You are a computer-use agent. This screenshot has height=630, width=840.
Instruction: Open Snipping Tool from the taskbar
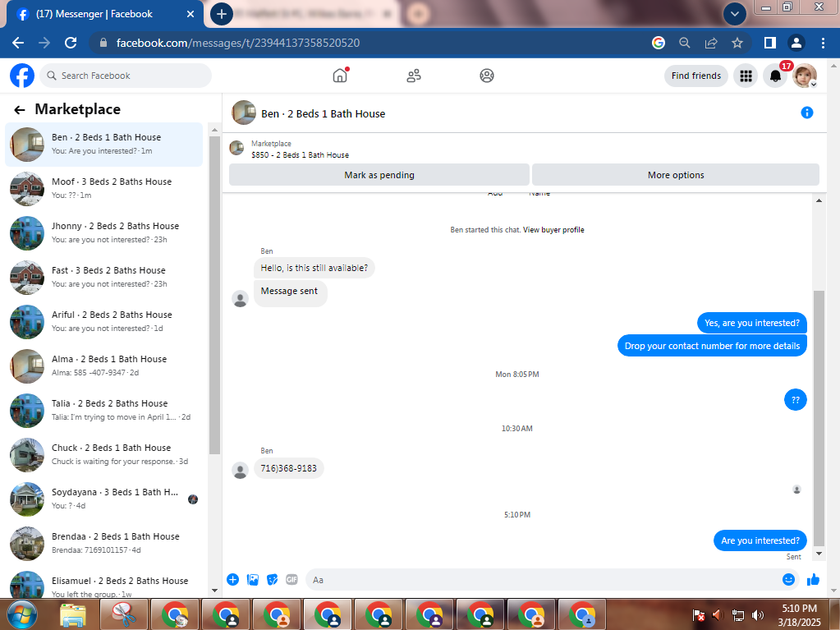click(124, 614)
